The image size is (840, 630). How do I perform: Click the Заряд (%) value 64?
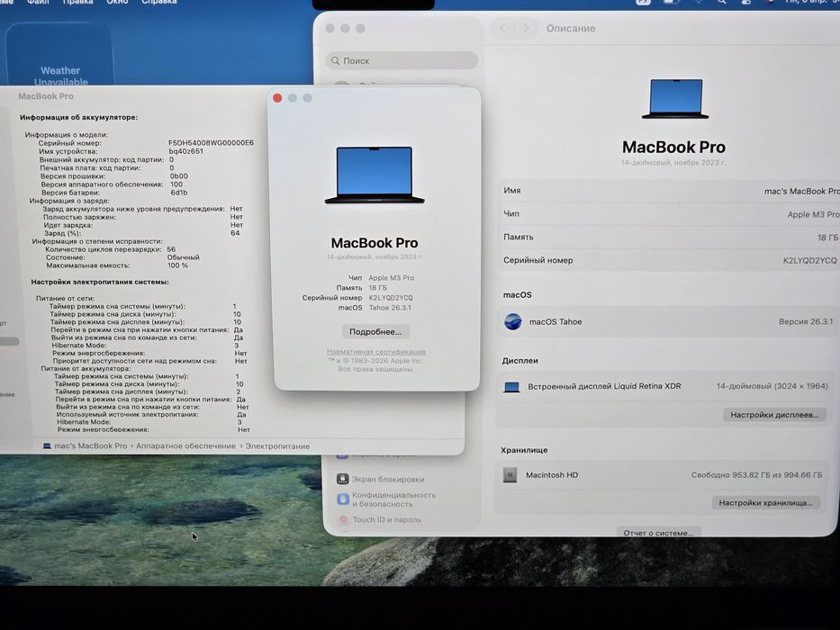235,233
